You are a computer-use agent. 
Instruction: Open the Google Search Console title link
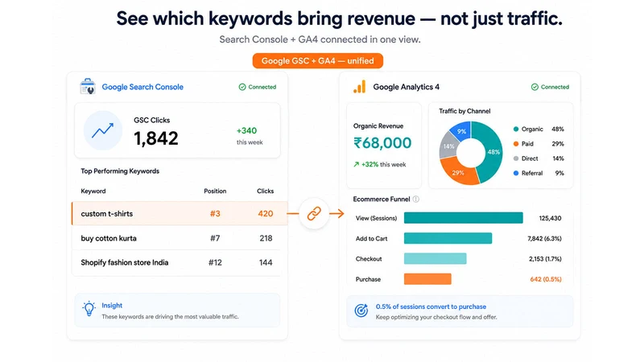142,87
